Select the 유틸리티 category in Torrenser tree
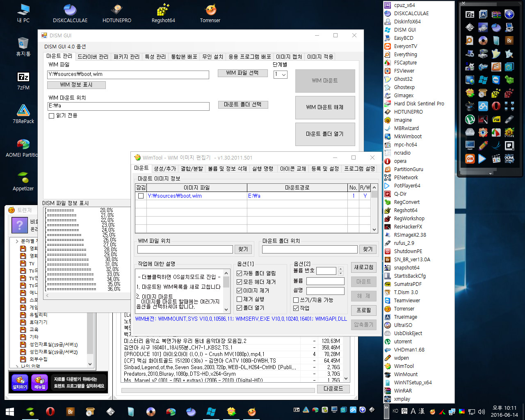 click(x=38, y=315)
